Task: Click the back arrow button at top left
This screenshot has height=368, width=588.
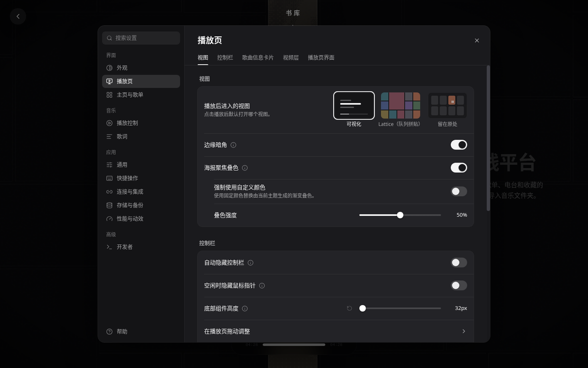Action: tap(18, 16)
